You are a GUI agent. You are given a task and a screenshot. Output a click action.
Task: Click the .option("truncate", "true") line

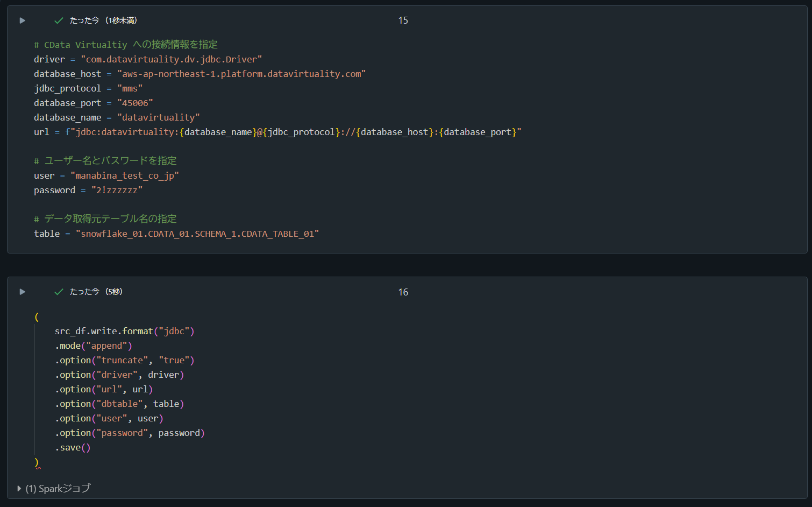(x=124, y=360)
